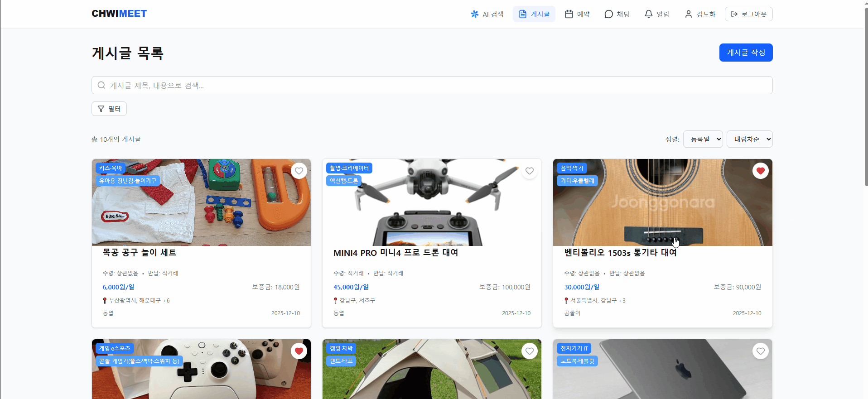Click the 부산광역시, 해운대구 +6 location pin

[x=105, y=300]
